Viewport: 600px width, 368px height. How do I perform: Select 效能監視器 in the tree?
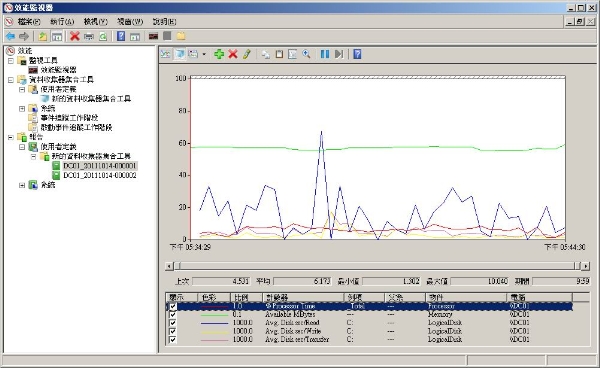tap(58, 70)
